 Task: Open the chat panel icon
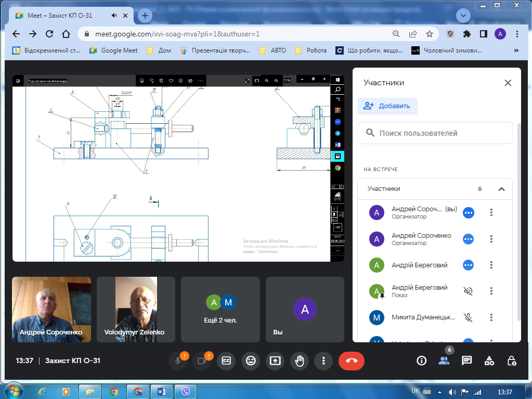tap(466, 361)
